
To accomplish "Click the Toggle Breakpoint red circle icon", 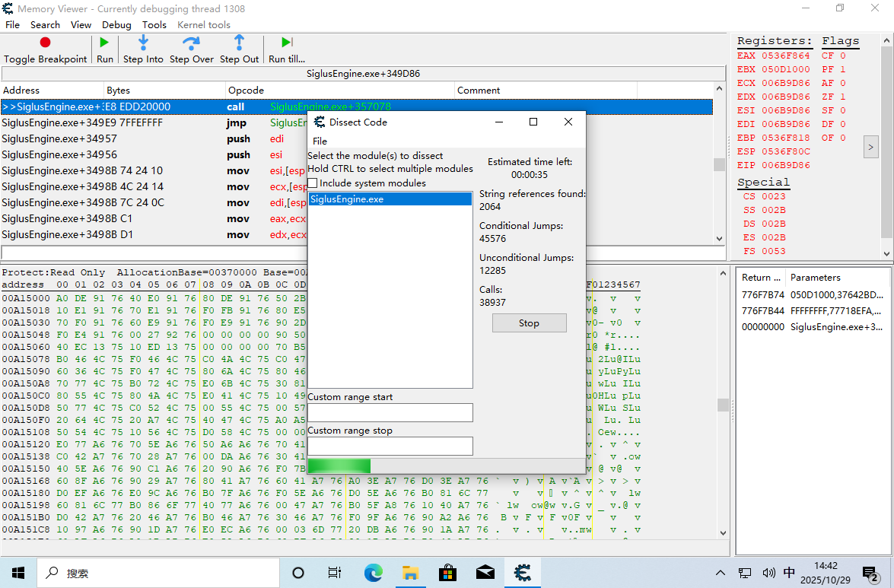I will (x=45, y=43).
